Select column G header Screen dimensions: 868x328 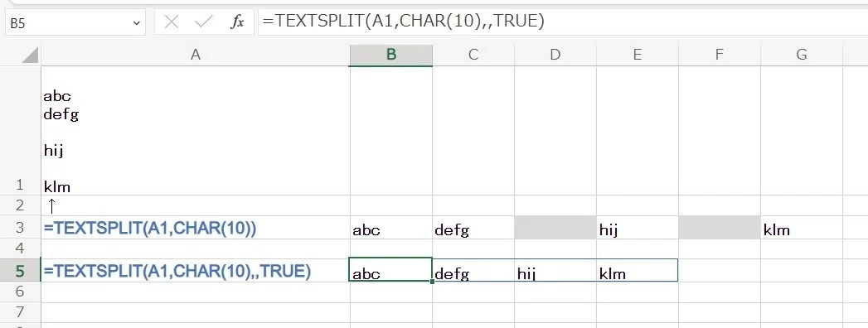click(801, 54)
